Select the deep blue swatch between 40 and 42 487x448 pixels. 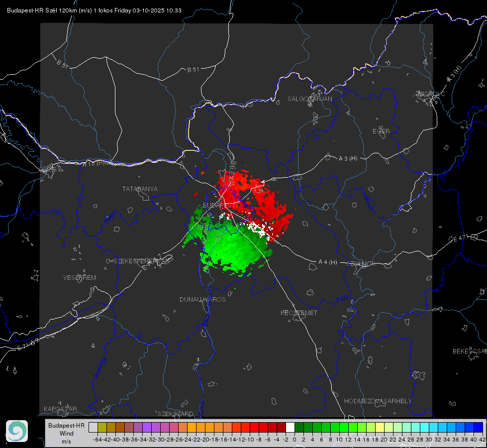tap(479, 427)
